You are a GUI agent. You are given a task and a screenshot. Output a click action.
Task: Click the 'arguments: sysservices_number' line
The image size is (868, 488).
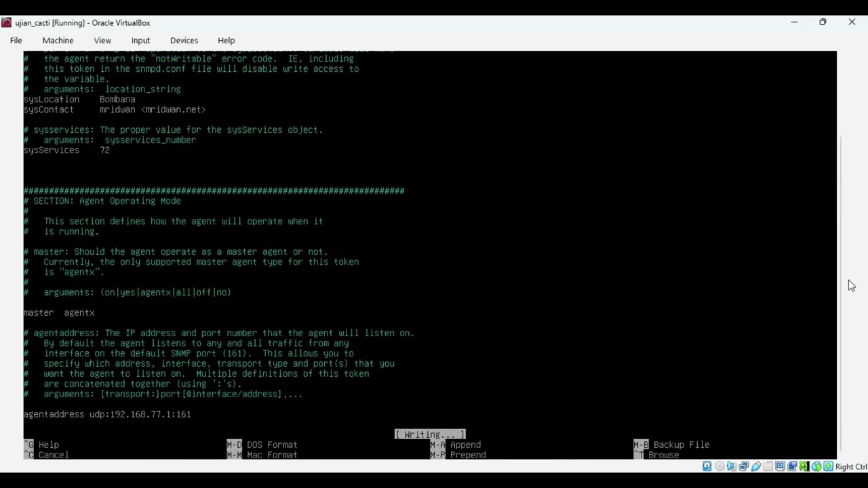click(110, 140)
